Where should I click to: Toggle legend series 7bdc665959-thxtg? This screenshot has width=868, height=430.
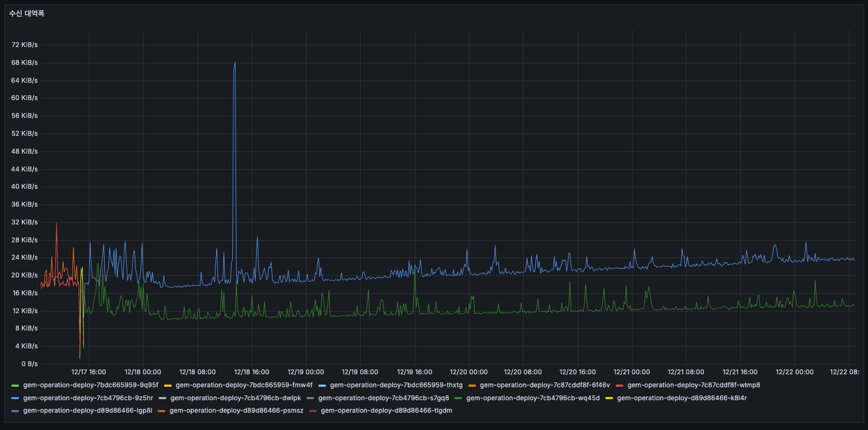click(x=396, y=385)
